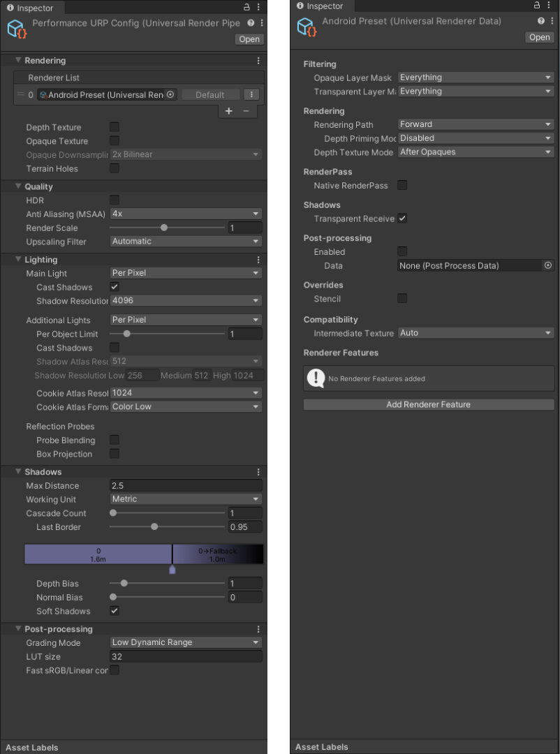The height and width of the screenshot is (754, 560).
Task: Click the Performance URP Config asset icon
Action: click(x=15, y=29)
